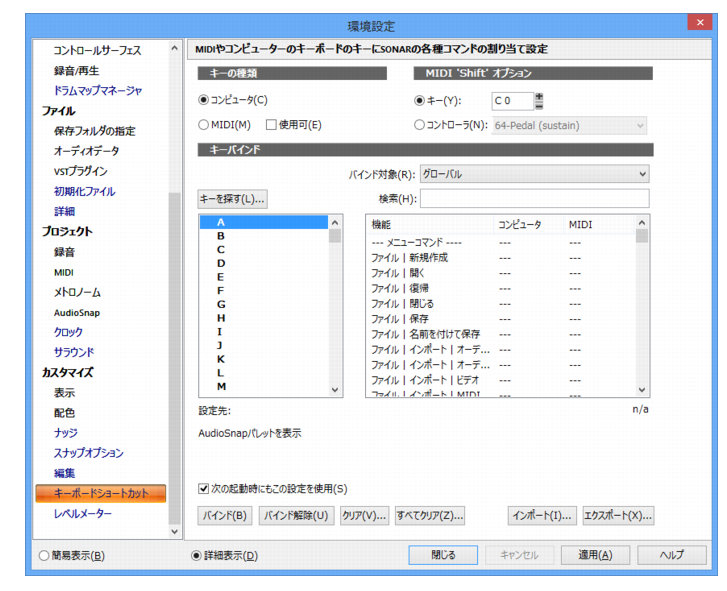Open the バインド対象(R) グローバル dropdown

534,174
